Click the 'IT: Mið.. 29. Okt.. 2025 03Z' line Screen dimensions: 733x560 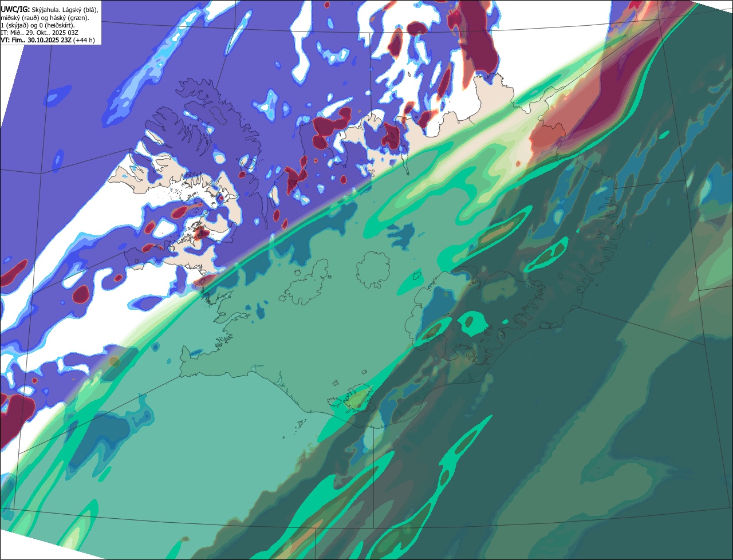coord(40,33)
